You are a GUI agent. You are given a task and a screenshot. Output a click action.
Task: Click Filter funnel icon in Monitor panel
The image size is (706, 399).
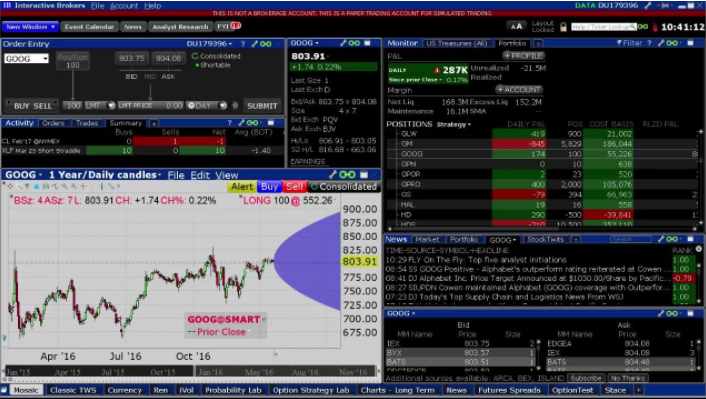[x=620, y=43]
